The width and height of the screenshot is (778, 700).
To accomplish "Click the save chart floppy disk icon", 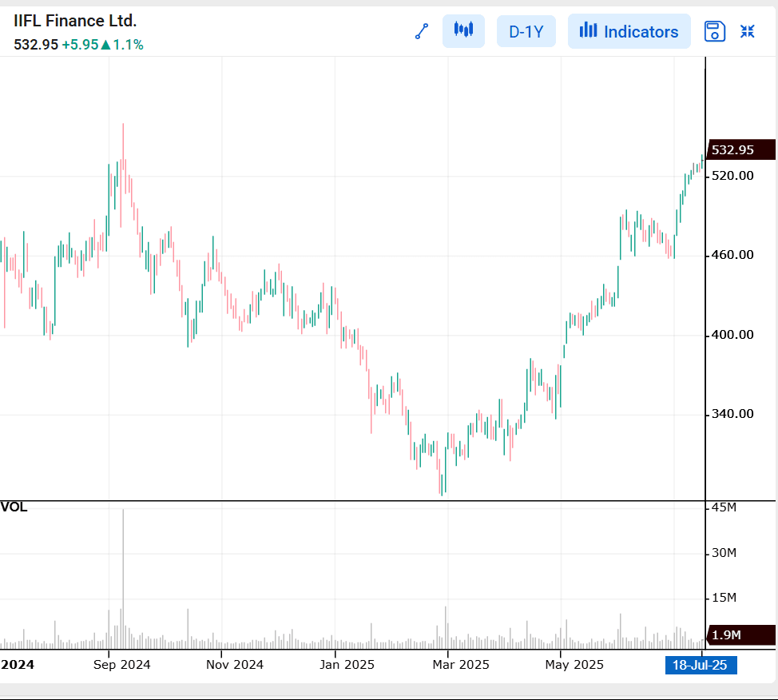I will (x=714, y=31).
